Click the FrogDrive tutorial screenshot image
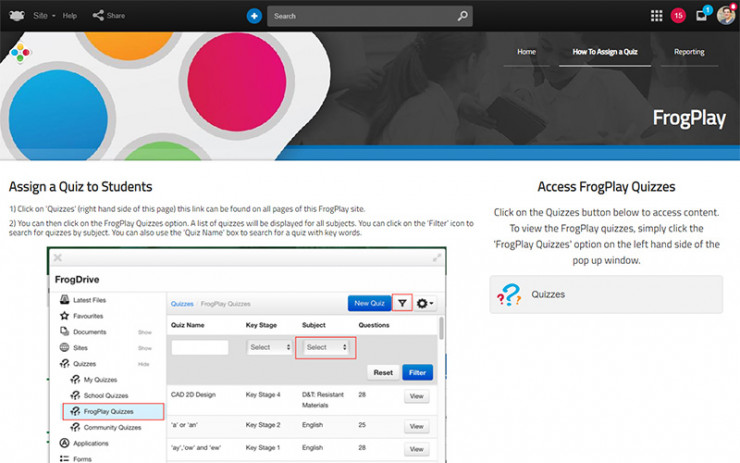 pyautogui.click(x=246, y=355)
